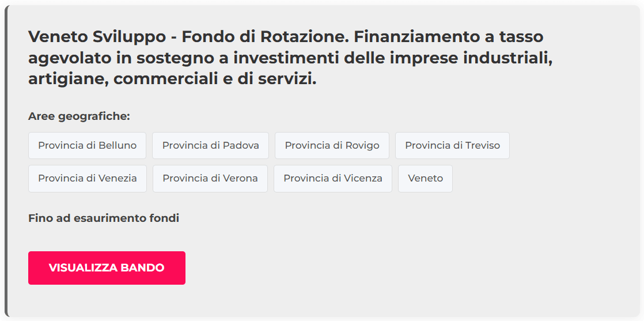Select the Provincia di Vicenza tag
Viewport: 644px width, 321px height.
click(332, 178)
